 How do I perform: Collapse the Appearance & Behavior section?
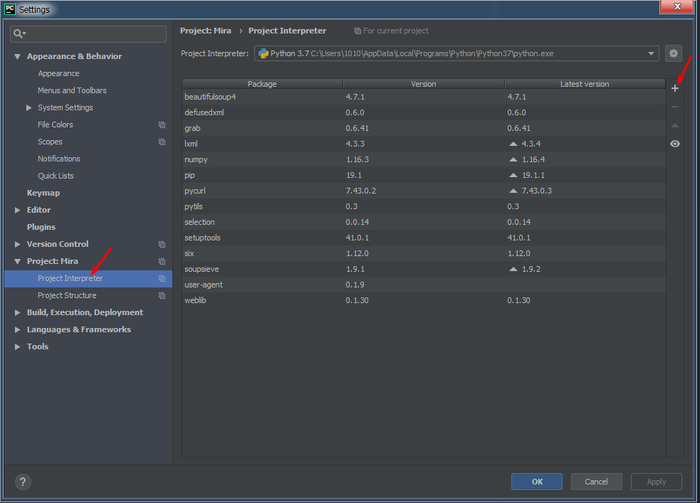pyautogui.click(x=18, y=57)
